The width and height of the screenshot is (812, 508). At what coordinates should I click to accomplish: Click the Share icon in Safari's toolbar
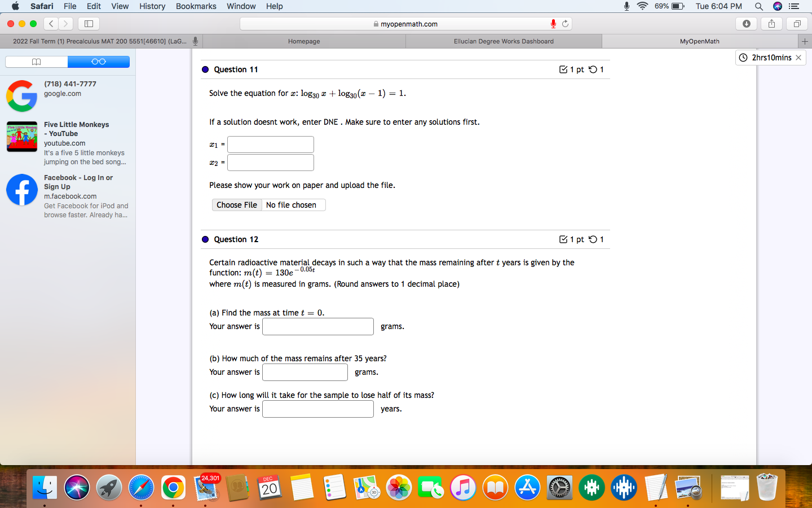[x=771, y=24]
